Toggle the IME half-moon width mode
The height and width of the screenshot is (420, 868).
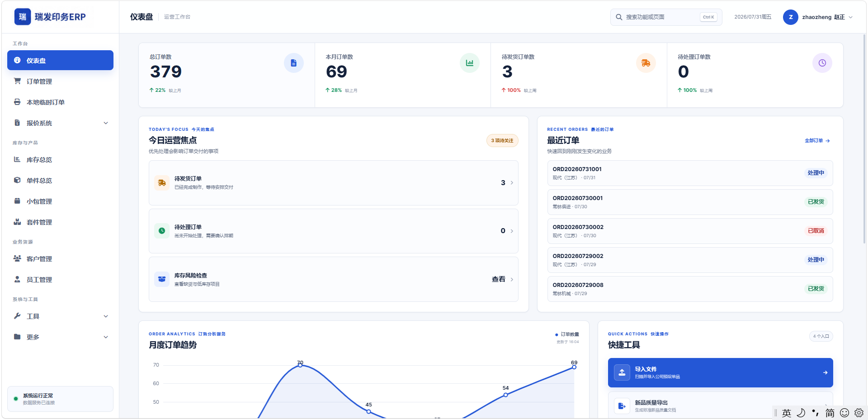(x=801, y=413)
